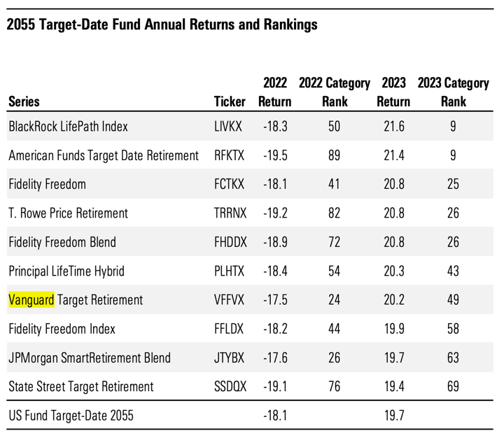The height and width of the screenshot is (438, 504).
Task: Click the 2023 Return column header
Action: (393, 92)
